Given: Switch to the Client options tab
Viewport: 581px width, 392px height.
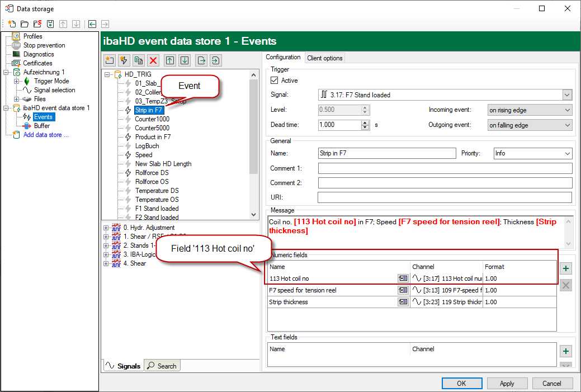Looking at the screenshot, I should click(x=325, y=58).
